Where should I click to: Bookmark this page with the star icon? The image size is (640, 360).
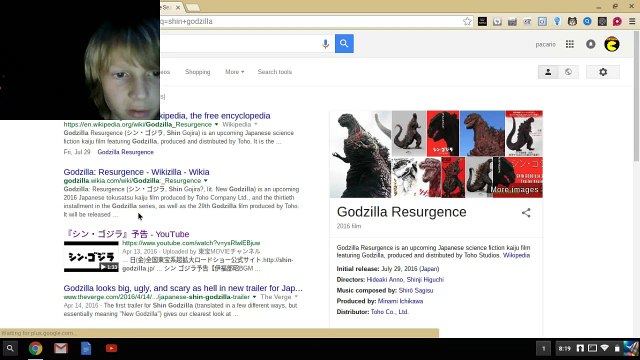pyautogui.click(x=467, y=21)
